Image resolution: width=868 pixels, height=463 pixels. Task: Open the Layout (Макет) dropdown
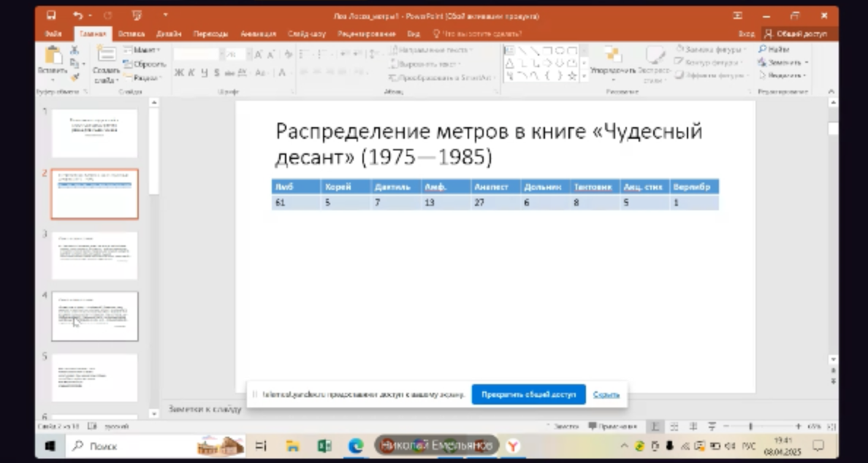(142, 50)
